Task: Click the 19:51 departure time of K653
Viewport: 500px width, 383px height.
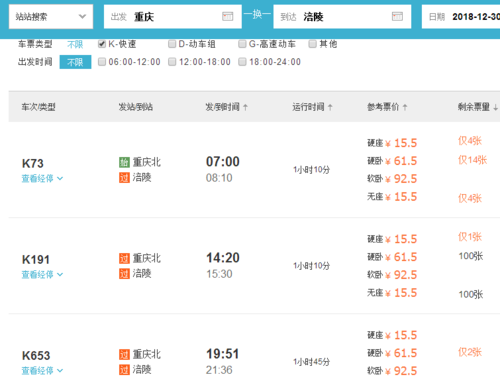Action: pos(223,354)
